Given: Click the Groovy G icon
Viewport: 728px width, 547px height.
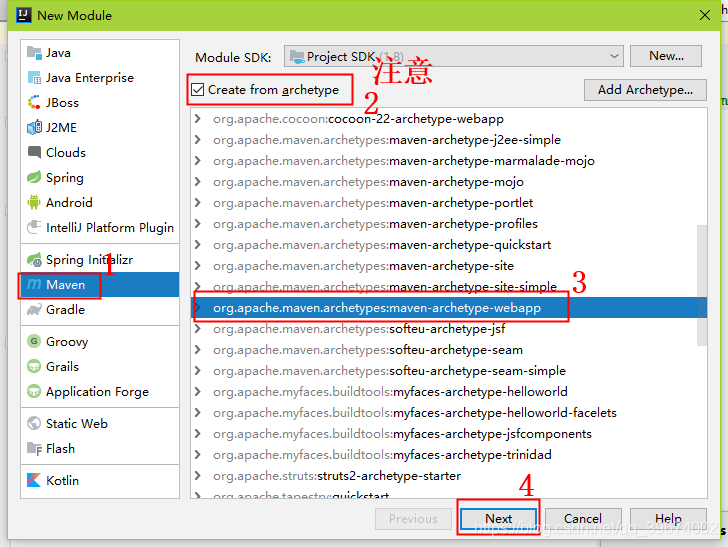Looking at the screenshot, I should click(x=34, y=341).
